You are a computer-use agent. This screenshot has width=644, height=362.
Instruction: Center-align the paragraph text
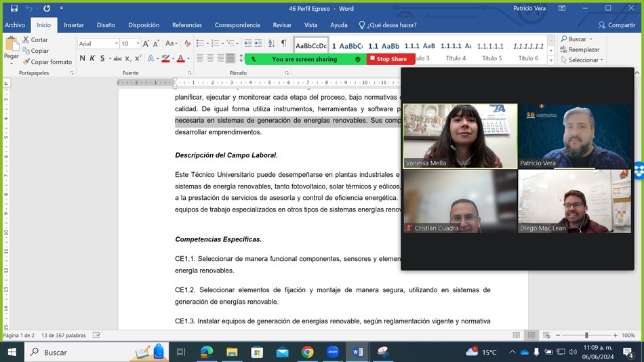click(210, 58)
